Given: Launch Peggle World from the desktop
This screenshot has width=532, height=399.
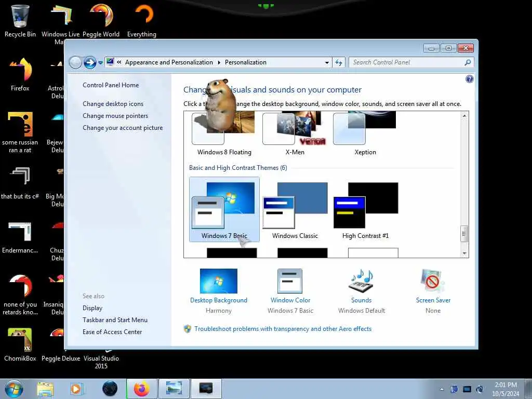Looking at the screenshot, I should tap(101, 21).
